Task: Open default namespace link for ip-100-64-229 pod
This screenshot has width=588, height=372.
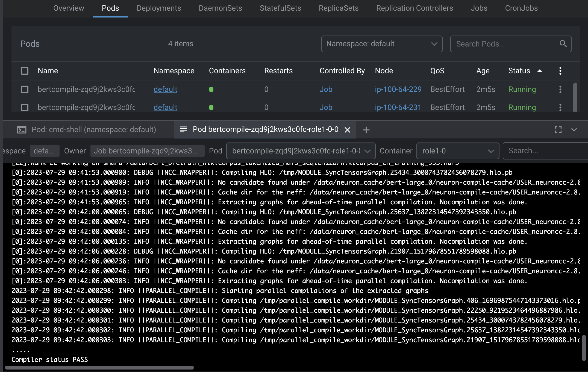Action: [165, 89]
